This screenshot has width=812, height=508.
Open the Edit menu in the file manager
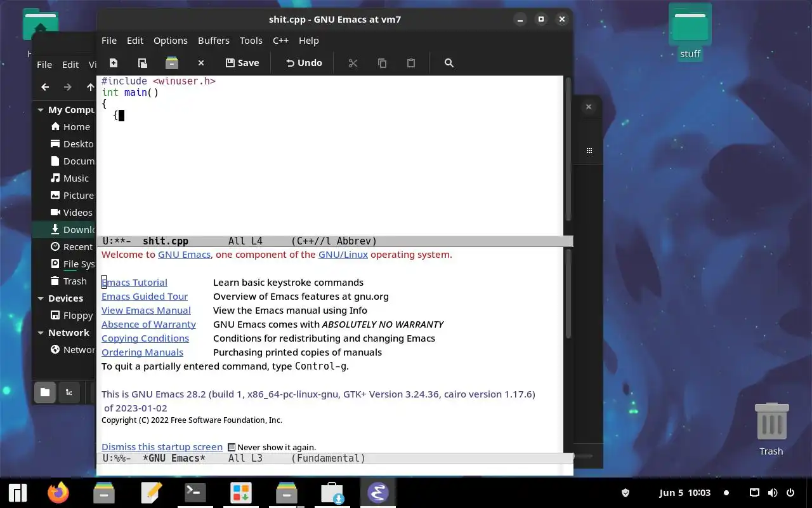point(70,65)
